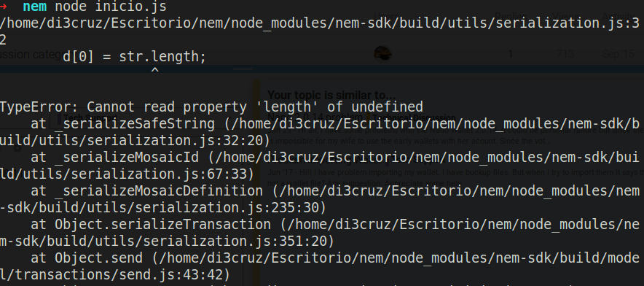644x286 pixels.
Task: Click the _serializeMosaicDefinition stack frame
Action: 320,199
